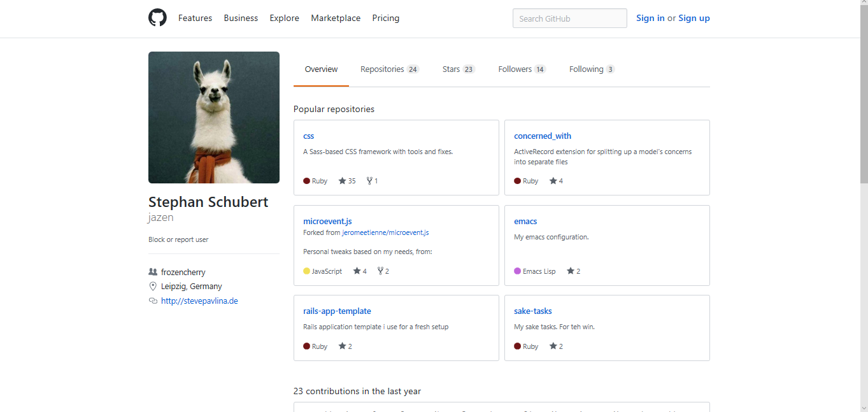Click the frozencherry organization text
Image resolution: width=868 pixels, height=412 pixels.
pos(183,272)
